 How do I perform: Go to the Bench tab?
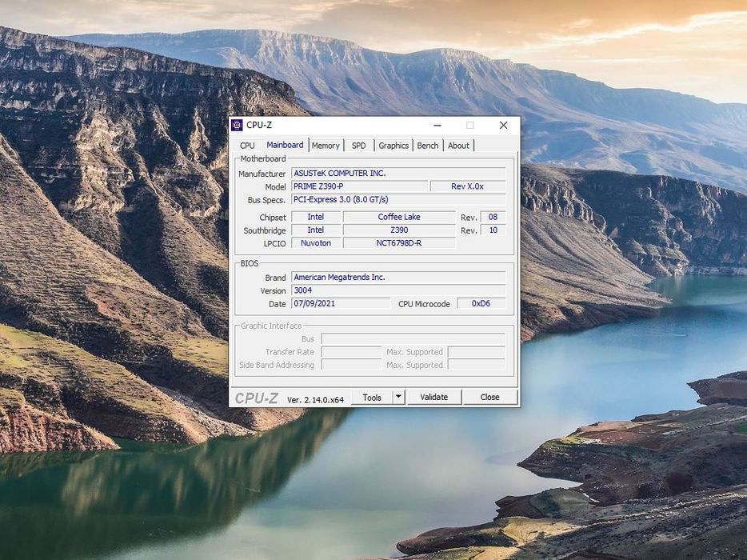point(428,146)
